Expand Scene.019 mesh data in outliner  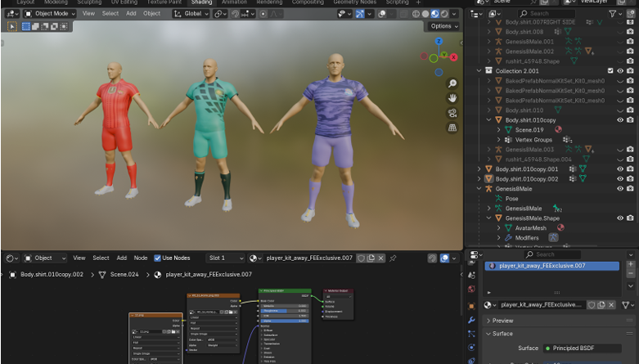(x=499, y=129)
